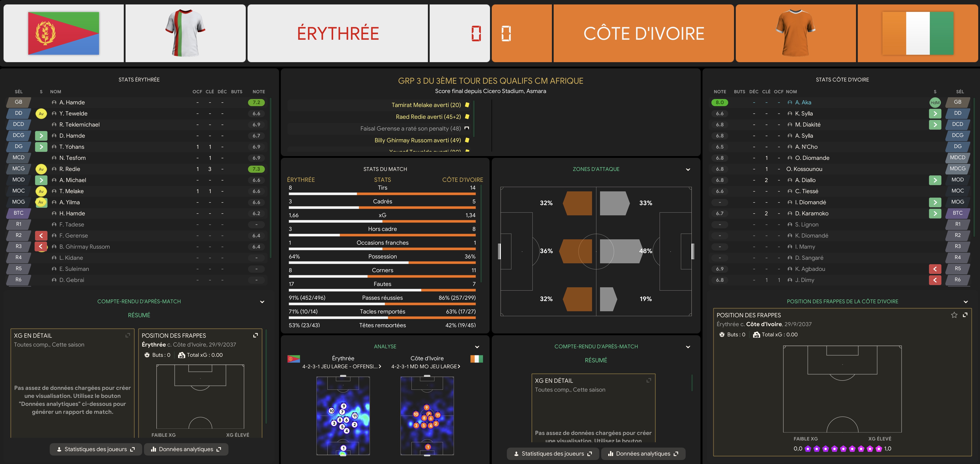Screen dimensions: 980x464
Task: Click green substitution icon for K. Sylla
Action: point(935,113)
